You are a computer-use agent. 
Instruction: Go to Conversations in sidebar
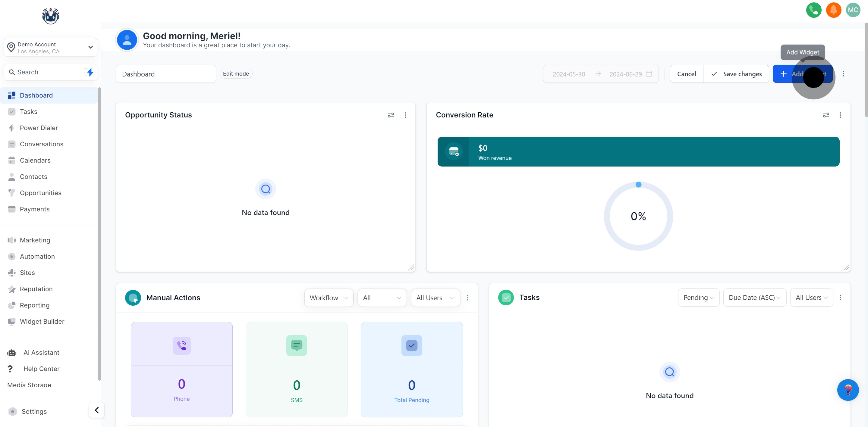[x=42, y=144]
